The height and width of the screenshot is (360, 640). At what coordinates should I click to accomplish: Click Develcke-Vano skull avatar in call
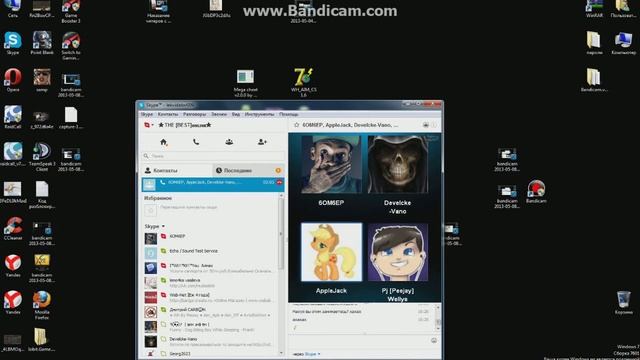(x=398, y=164)
